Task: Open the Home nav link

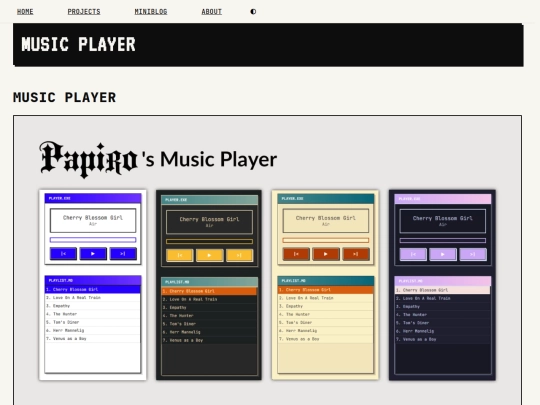Action: pos(25,11)
